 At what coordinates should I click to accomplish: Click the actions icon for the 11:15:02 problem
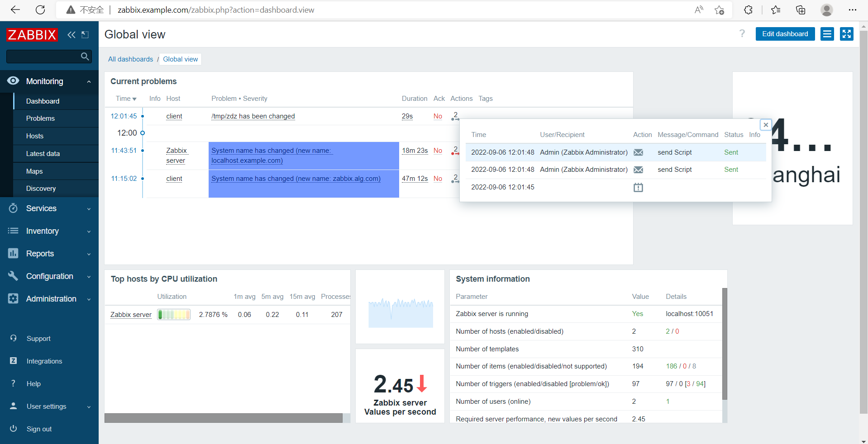tap(455, 179)
